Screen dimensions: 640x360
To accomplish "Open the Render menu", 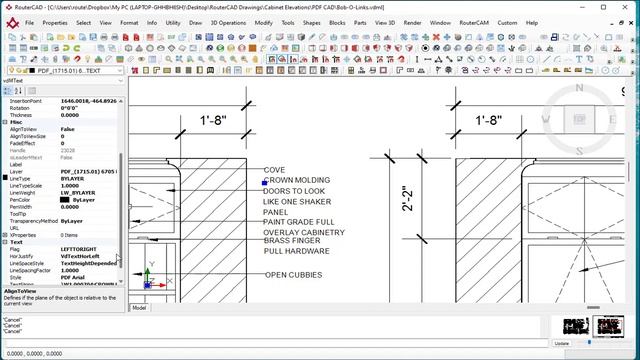I will 412,23.
